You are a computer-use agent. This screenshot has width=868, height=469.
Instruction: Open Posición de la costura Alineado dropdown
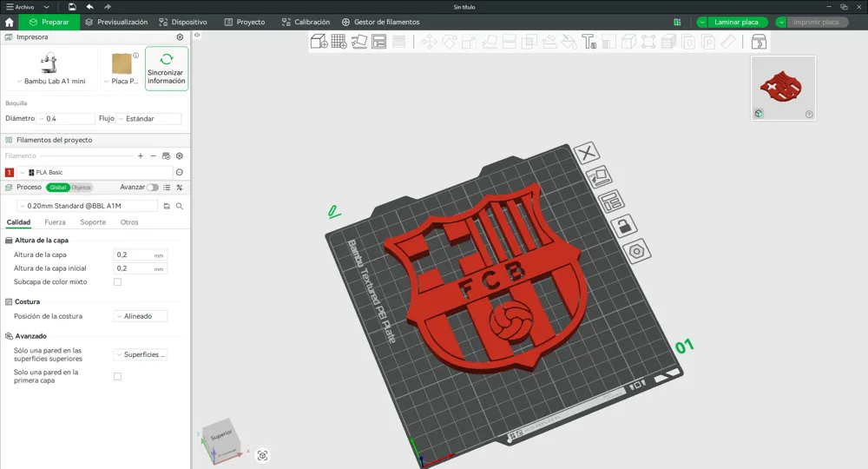click(x=140, y=316)
